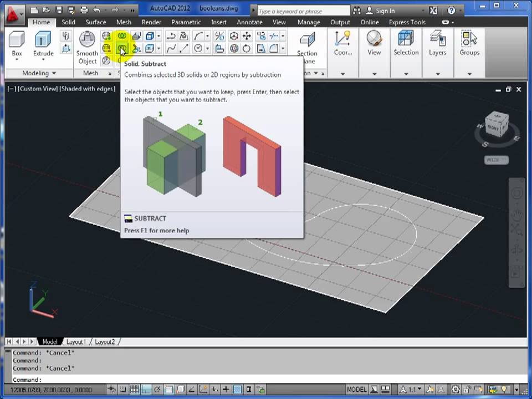
Task: Switch to the Annotate ribbon tab
Action: (x=249, y=22)
